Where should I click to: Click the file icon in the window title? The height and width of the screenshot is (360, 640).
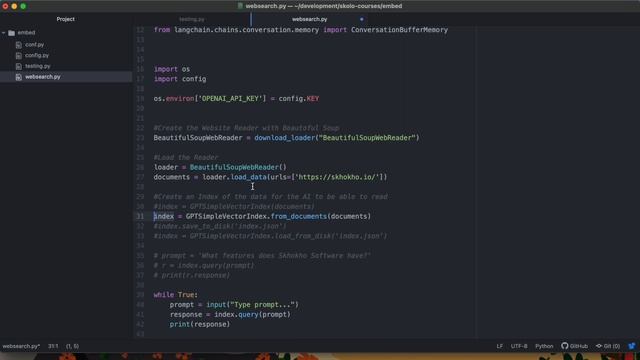240,6
